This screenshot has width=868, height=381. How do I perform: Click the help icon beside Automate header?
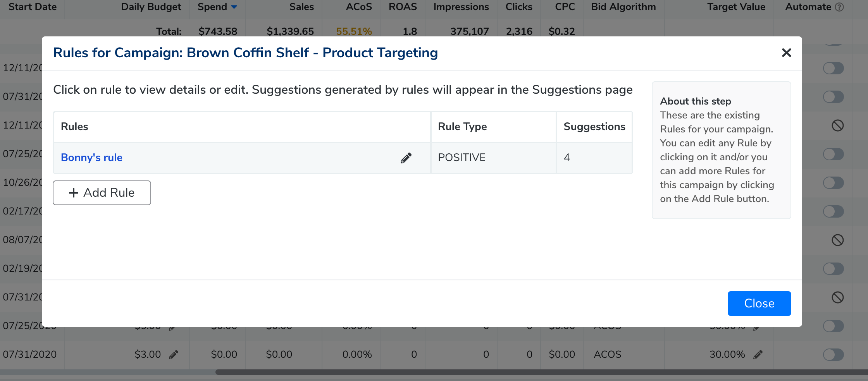839,7
